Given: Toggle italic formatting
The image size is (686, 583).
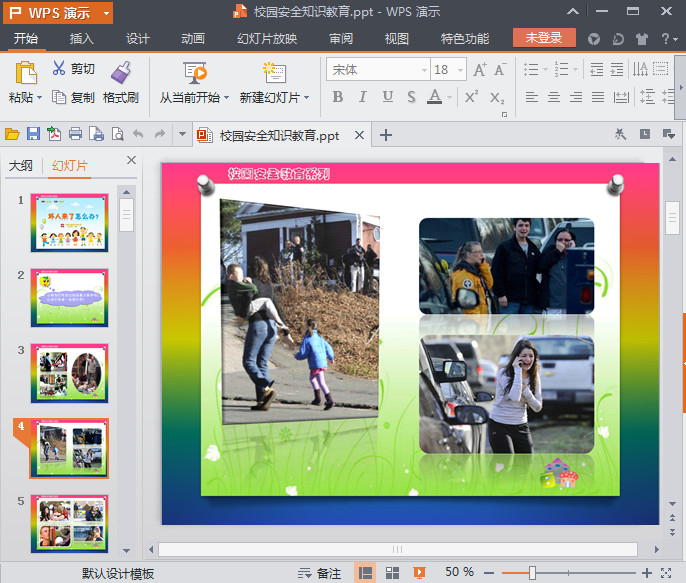Looking at the screenshot, I should coord(362,97).
